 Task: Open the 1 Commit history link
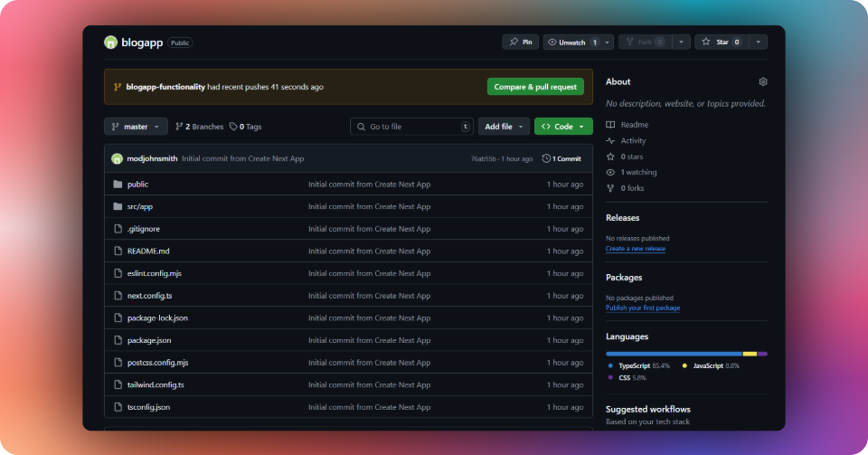pyautogui.click(x=561, y=159)
